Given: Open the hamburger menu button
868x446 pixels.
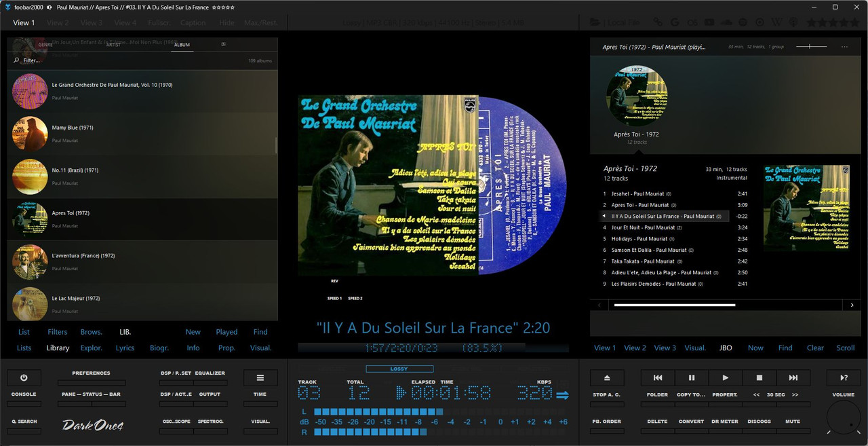Looking at the screenshot, I should [260, 377].
